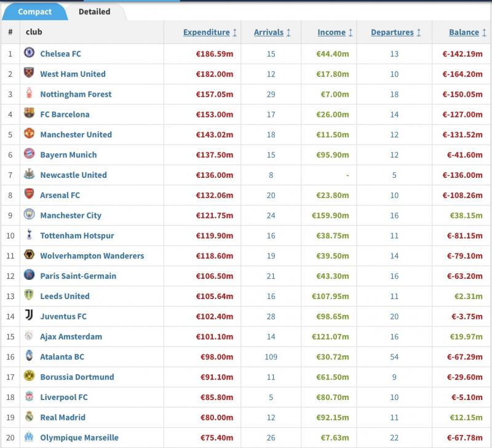Open the Newcastle United club link

[73, 175]
